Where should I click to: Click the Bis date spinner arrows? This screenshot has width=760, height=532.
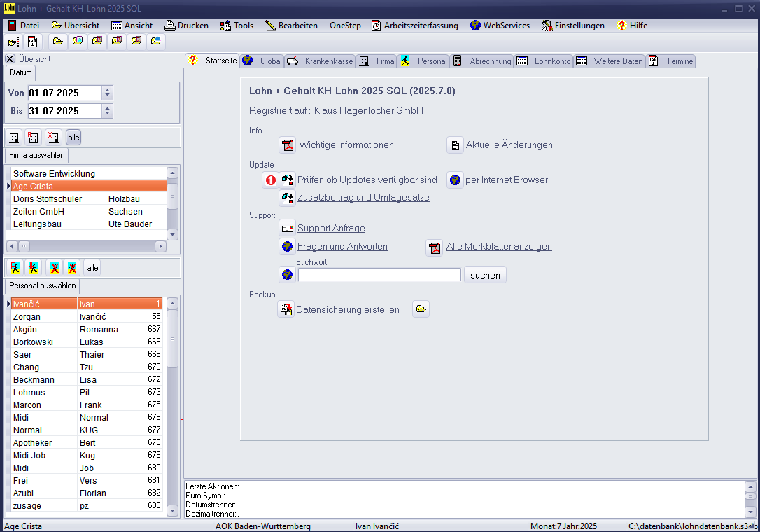107,111
